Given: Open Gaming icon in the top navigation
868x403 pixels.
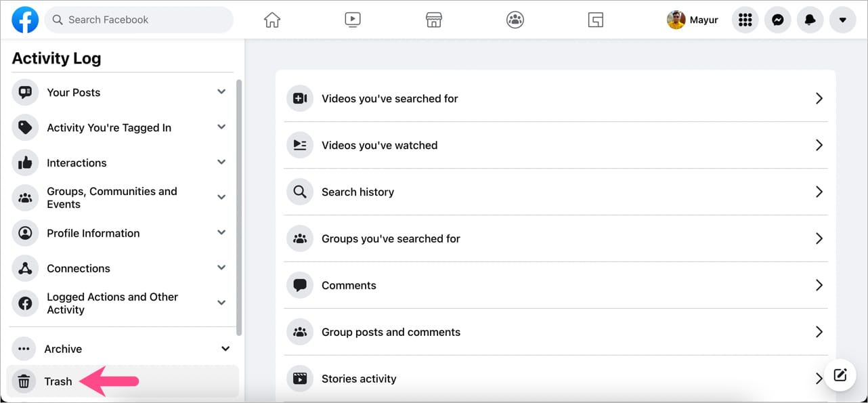Looking at the screenshot, I should pyautogui.click(x=596, y=20).
